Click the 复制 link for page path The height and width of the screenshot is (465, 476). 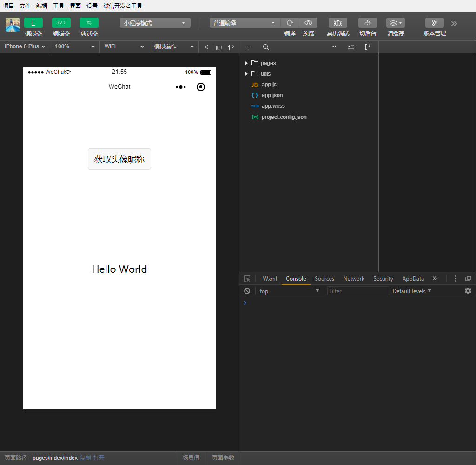(x=86, y=458)
